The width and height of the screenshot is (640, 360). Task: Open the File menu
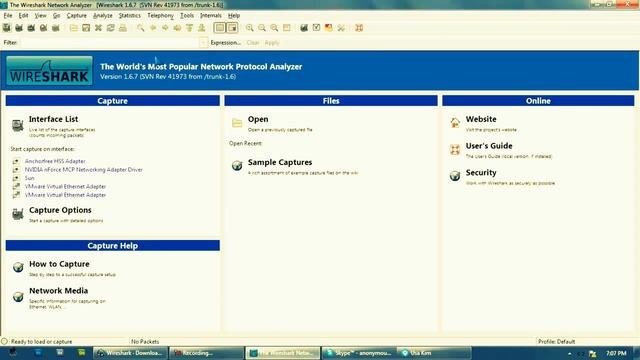pyautogui.click(x=8, y=16)
